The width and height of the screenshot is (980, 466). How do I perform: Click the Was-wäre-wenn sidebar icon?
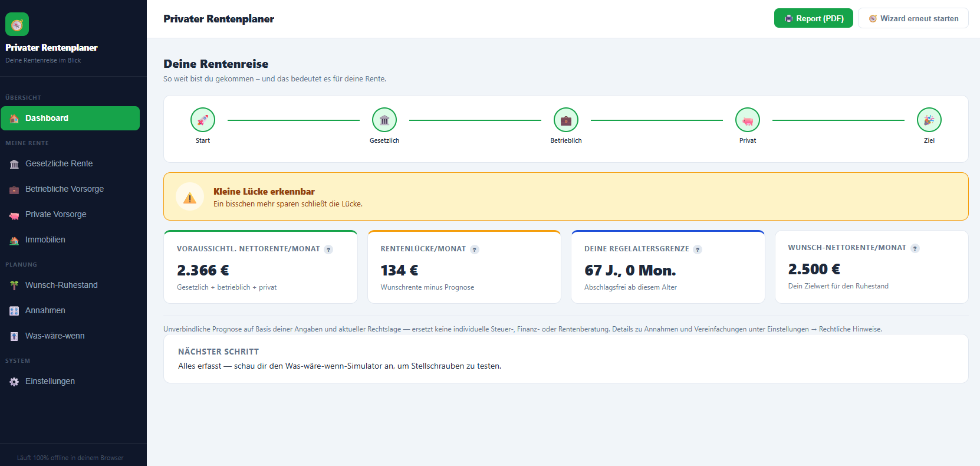14,336
